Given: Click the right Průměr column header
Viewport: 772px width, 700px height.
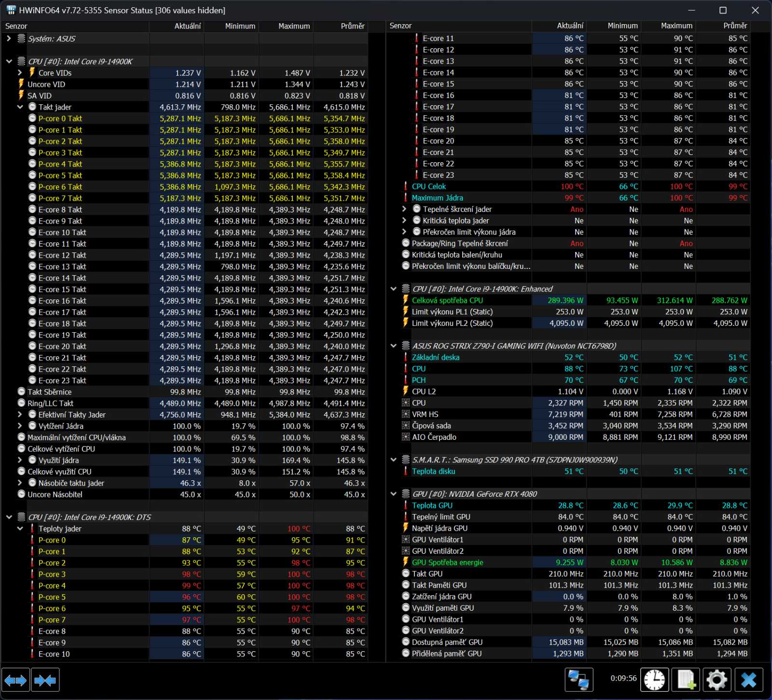Looking at the screenshot, I should coord(723,26).
